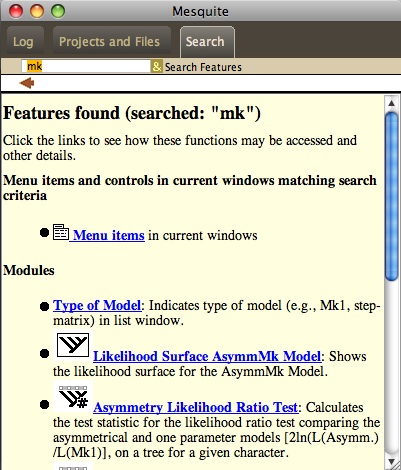This screenshot has height=470, width=401.
Task: Click the Search Features label
Action: click(203, 67)
